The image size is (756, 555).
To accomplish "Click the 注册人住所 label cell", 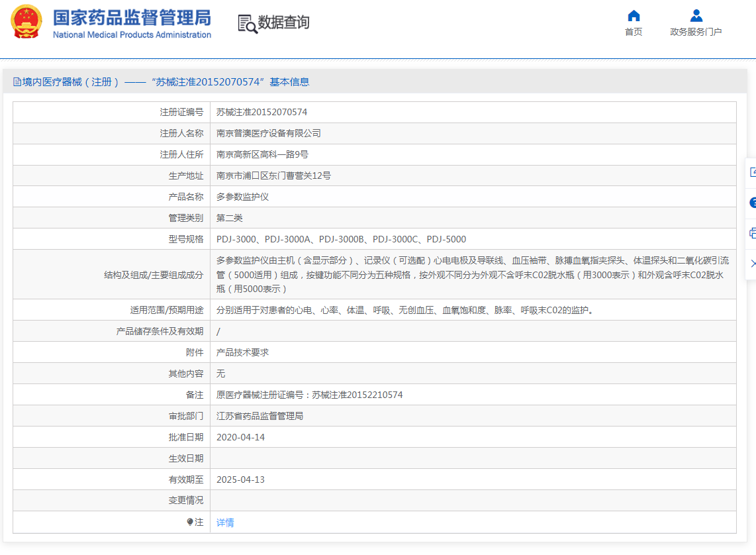I will [112, 154].
